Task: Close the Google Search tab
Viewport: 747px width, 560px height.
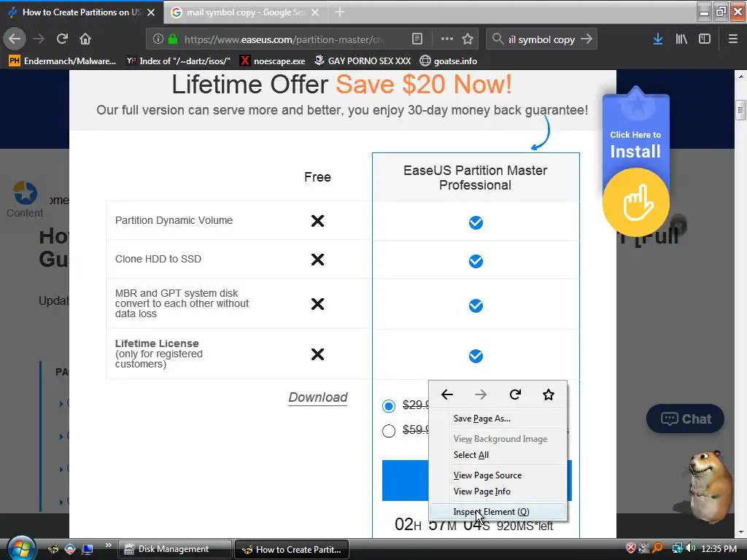Action: coord(315,12)
